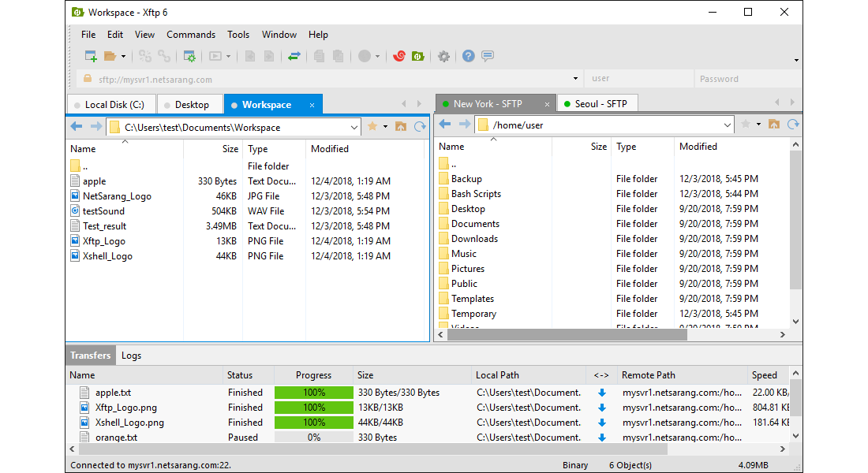Screen dimensions: 868x473
Task: Open the host address history dropdown
Action: click(576, 79)
